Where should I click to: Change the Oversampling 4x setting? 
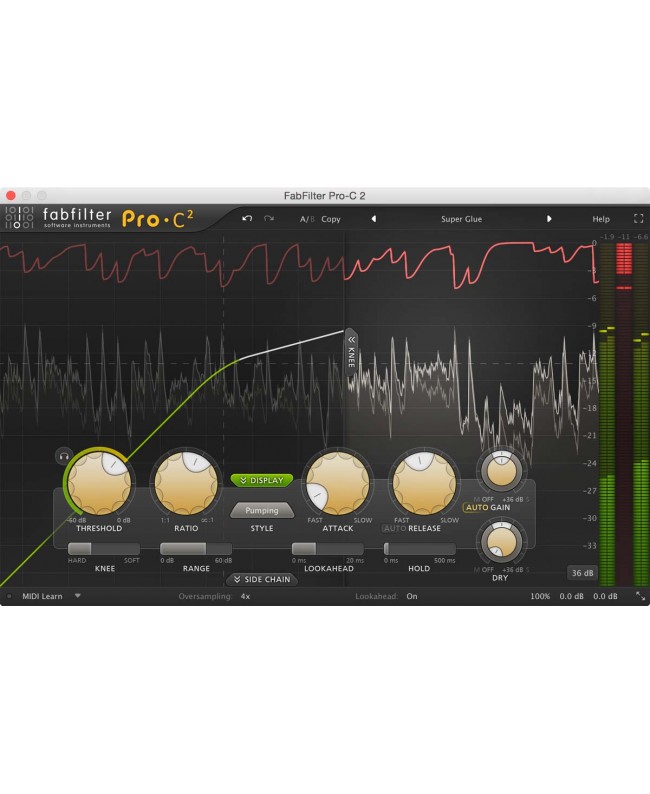point(246,596)
